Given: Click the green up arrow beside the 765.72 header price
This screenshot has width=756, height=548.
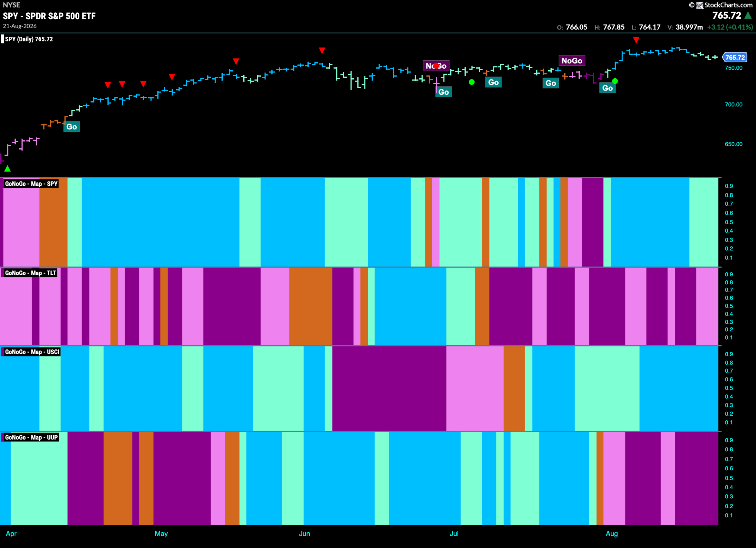Looking at the screenshot, I should (748, 15).
